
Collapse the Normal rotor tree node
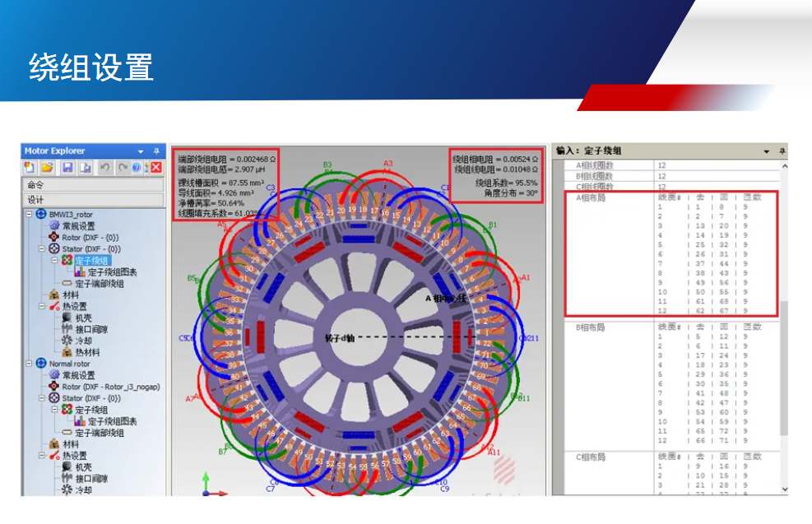pos(30,364)
